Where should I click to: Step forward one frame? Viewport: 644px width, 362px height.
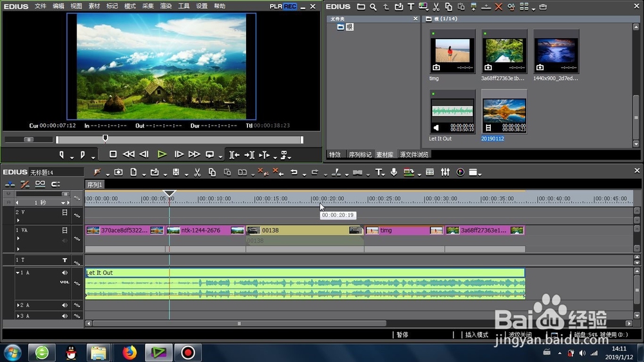point(179,155)
